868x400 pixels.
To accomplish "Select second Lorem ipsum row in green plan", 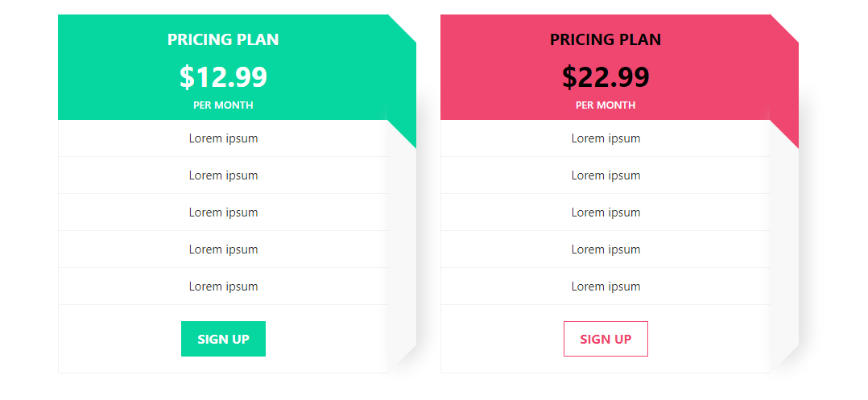I will click(223, 175).
